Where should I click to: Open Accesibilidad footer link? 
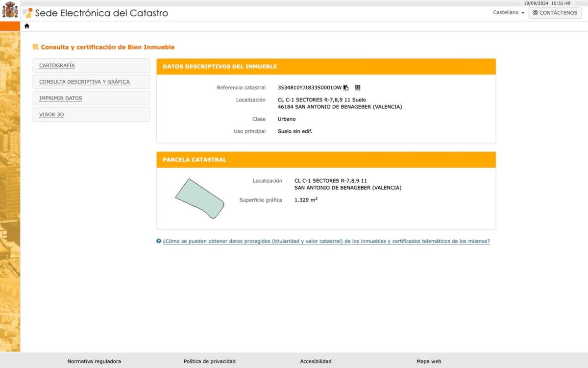(316, 361)
